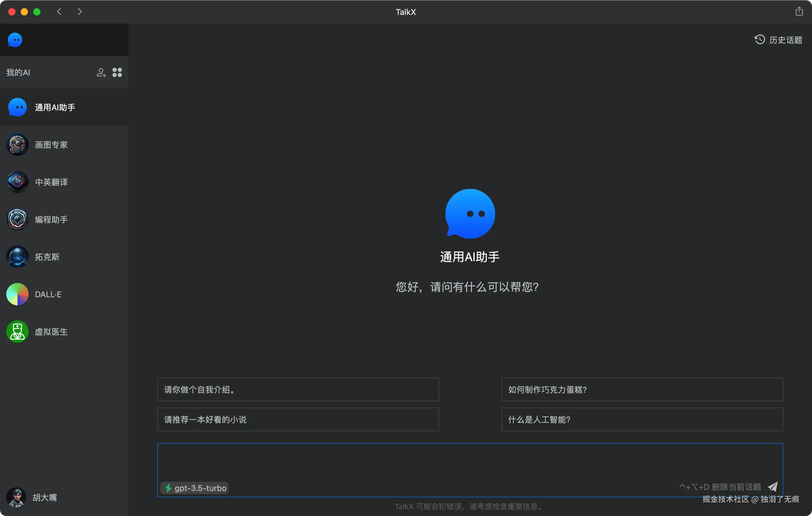Open the AI grid gallery icon
This screenshot has width=812, height=516.
coord(117,73)
